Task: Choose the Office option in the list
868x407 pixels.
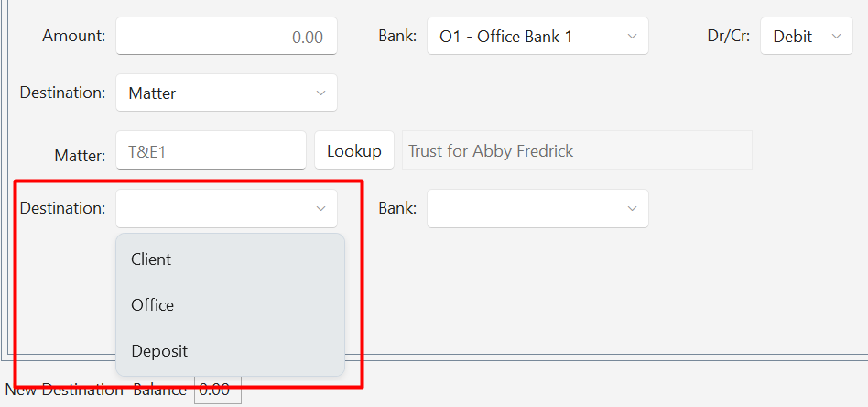Action: pos(153,305)
